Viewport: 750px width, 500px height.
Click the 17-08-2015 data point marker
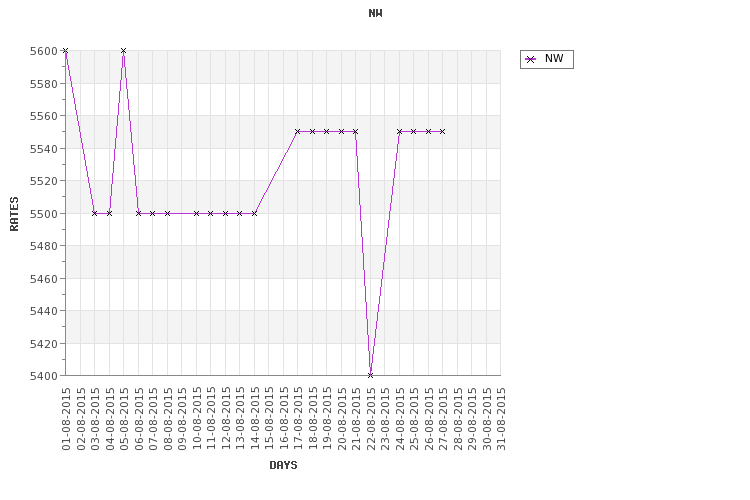coord(298,132)
